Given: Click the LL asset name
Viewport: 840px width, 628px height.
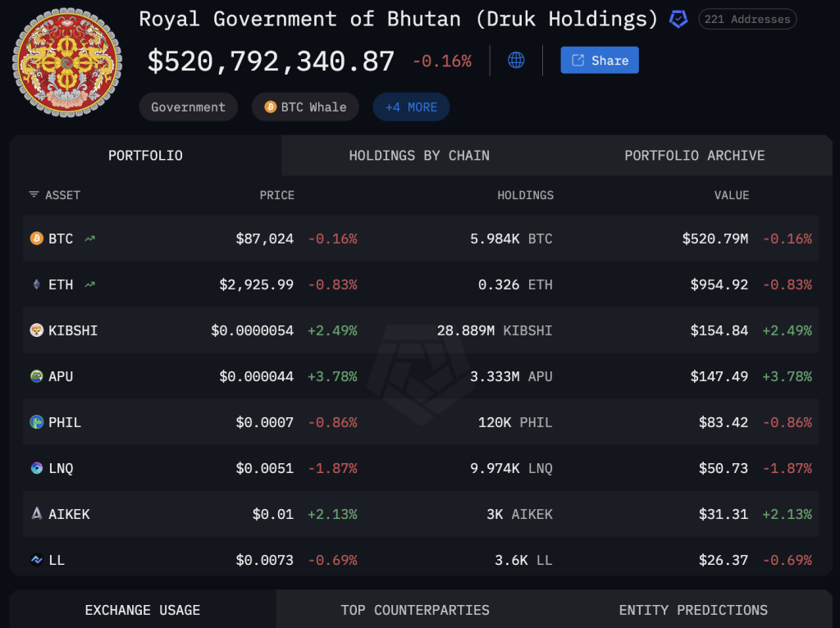Looking at the screenshot, I should click(x=57, y=561).
